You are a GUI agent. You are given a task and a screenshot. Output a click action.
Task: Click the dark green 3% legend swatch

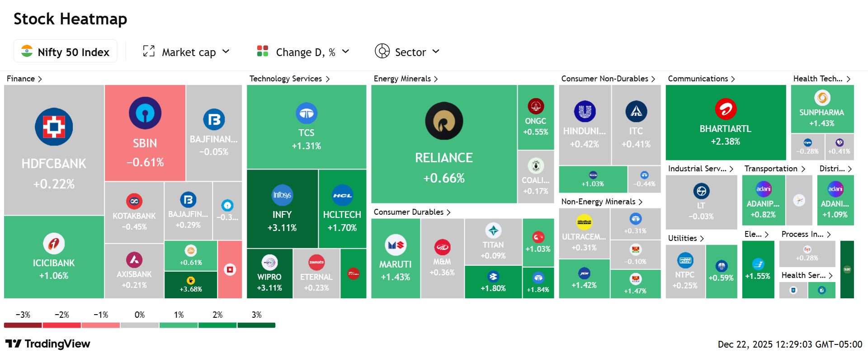pos(256,325)
